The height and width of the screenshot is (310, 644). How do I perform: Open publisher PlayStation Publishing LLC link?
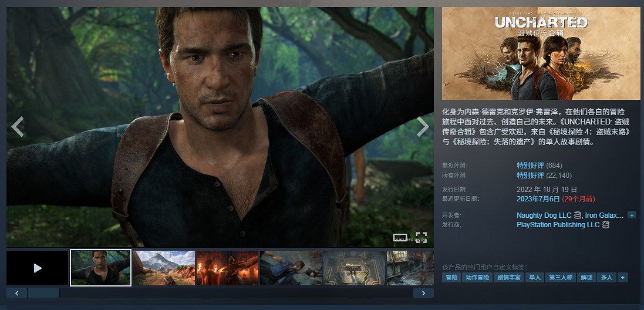(x=558, y=225)
